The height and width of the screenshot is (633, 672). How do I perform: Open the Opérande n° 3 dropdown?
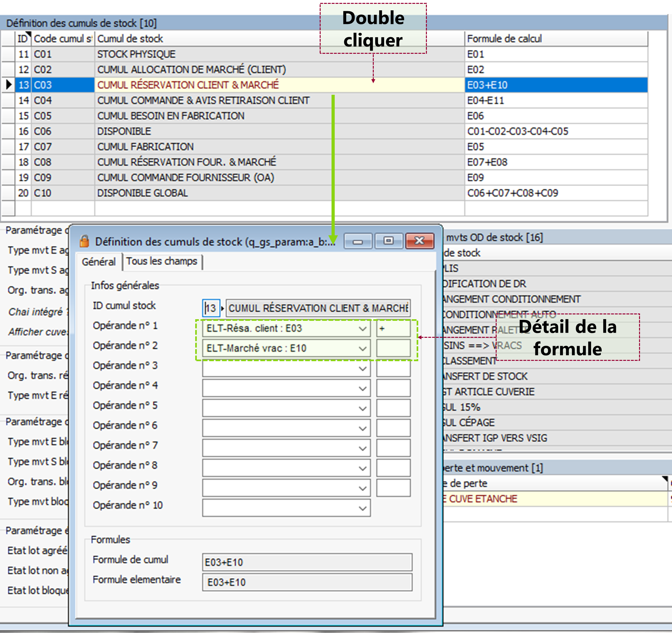pos(362,369)
